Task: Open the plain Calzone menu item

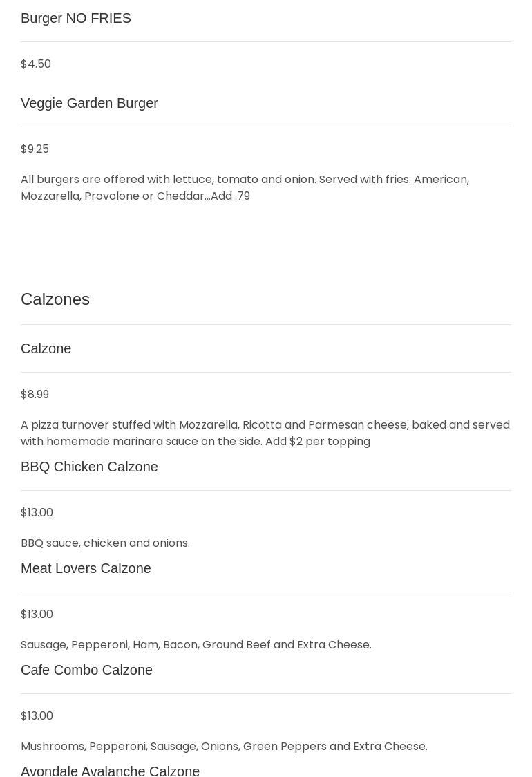Action: 46,348
